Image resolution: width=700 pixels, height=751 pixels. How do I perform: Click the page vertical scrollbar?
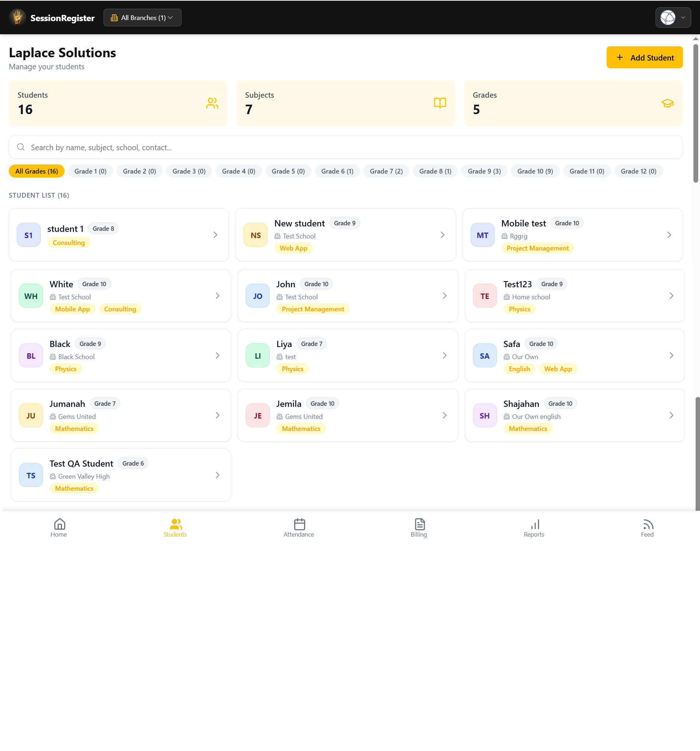696,113
